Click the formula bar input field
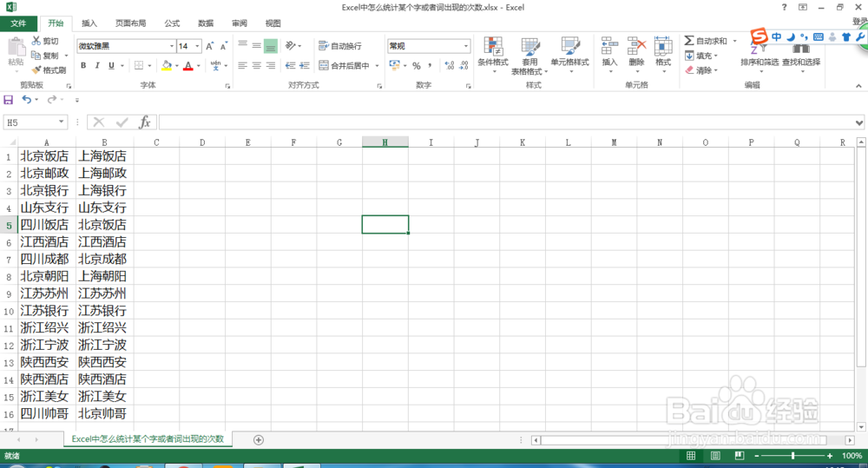Viewport: 868px width, 468px height. [x=506, y=122]
